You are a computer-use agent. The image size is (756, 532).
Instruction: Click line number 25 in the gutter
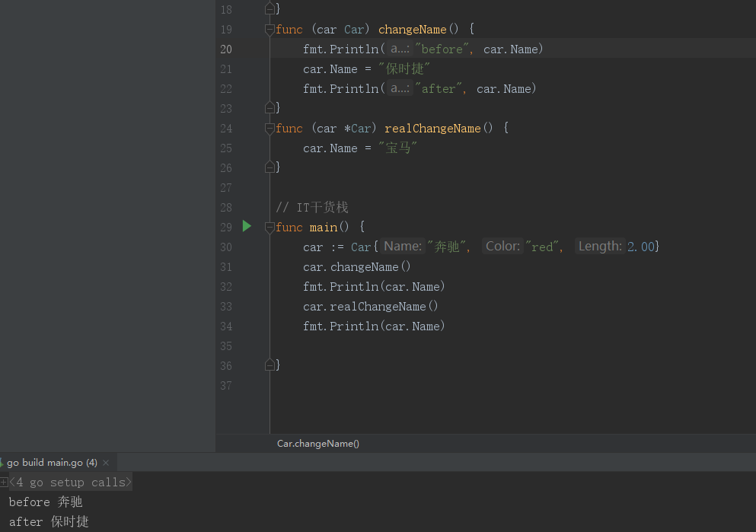click(x=226, y=148)
